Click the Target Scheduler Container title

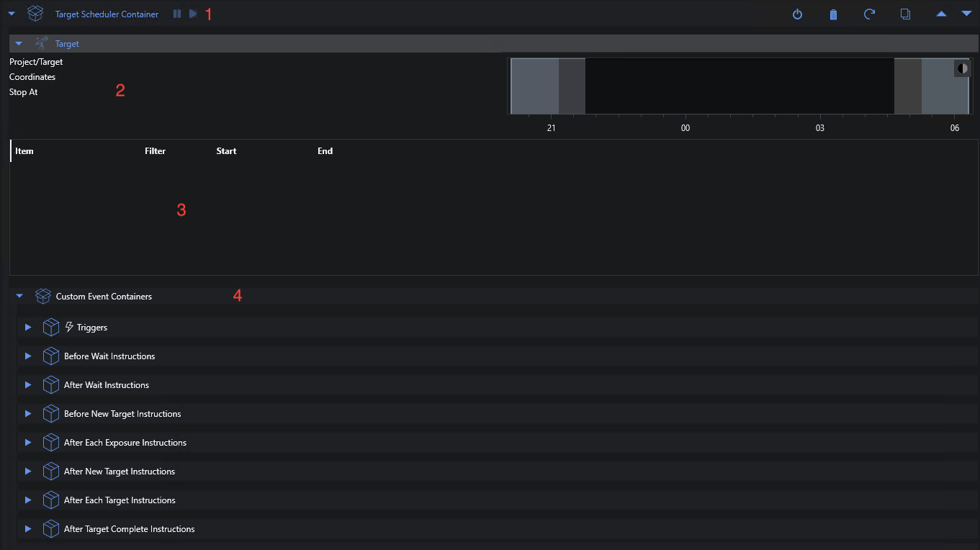point(107,14)
